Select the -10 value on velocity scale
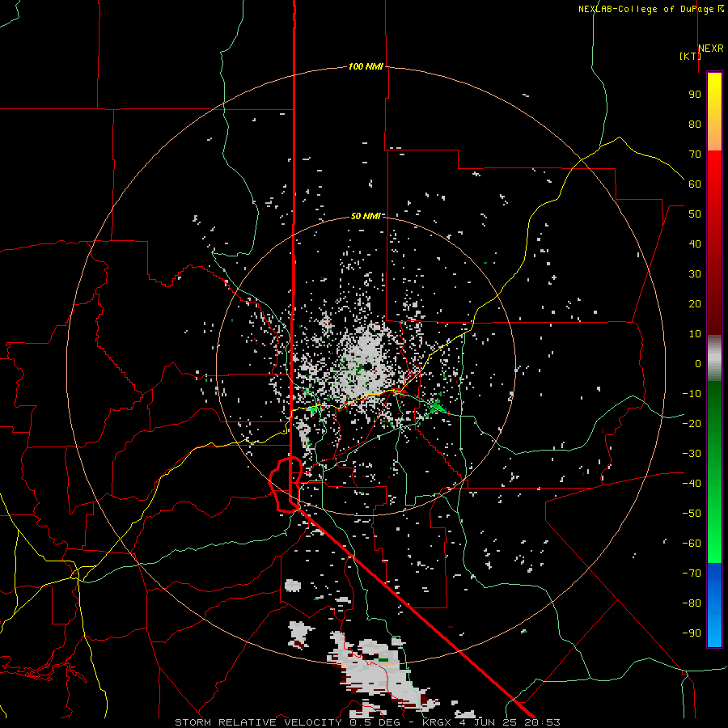The width and height of the screenshot is (728, 728). click(692, 394)
